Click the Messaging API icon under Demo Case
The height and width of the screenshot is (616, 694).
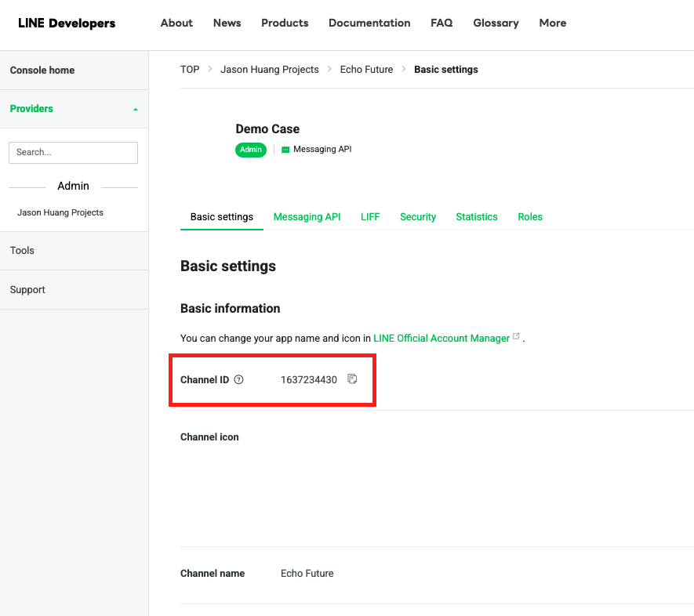285,150
